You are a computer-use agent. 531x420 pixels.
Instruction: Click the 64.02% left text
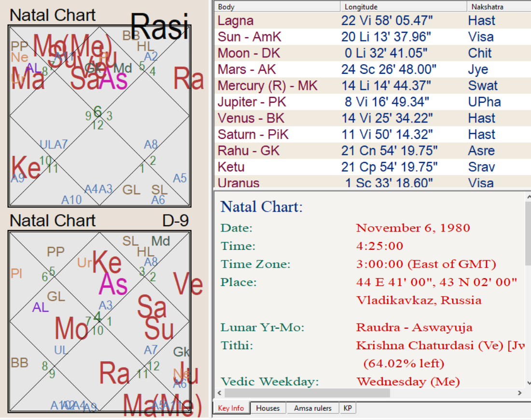[404, 364]
